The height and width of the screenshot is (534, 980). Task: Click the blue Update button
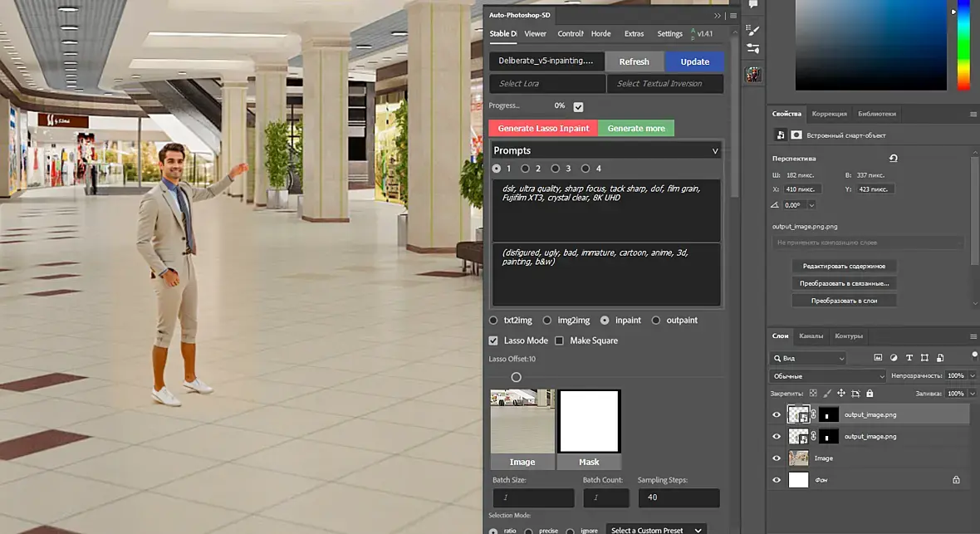(694, 61)
